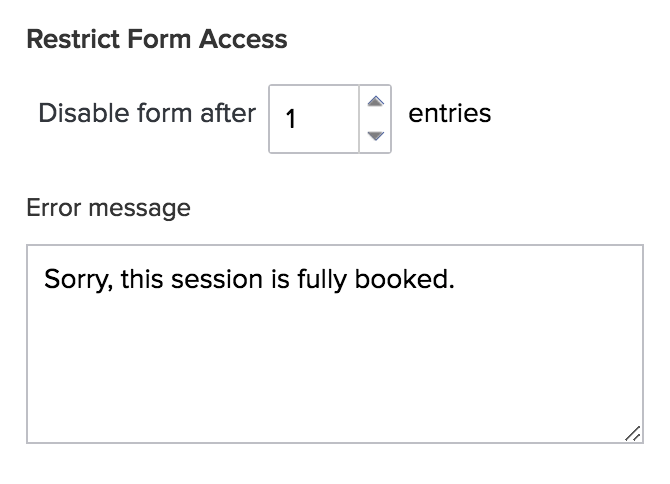This screenshot has height=484, width=670.
Task: Click the "Disable form after" label
Action: click(x=147, y=113)
